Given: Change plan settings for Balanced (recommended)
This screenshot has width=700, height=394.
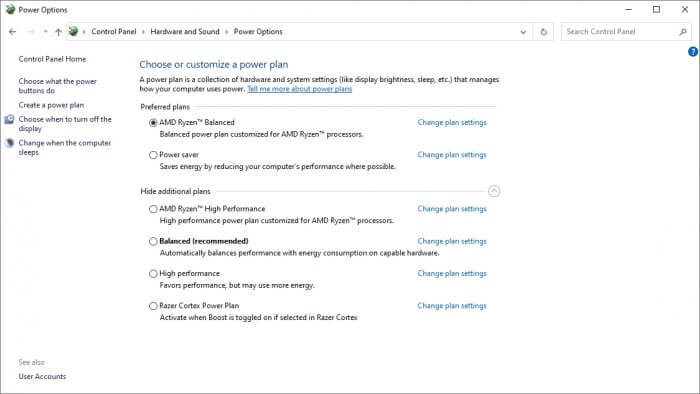Looking at the screenshot, I should [x=452, y=241].
